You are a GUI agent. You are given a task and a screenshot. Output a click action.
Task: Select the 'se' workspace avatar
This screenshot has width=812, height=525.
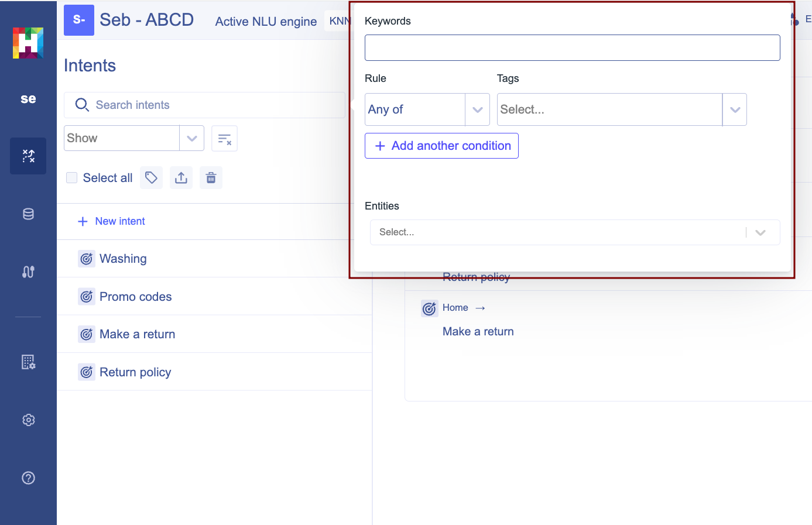click(x=28, y=98)
